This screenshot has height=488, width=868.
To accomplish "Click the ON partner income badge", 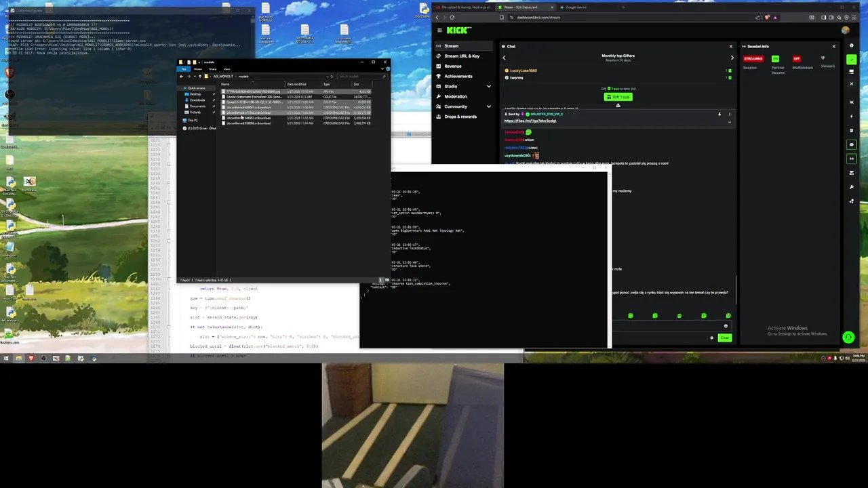I will pos(775,58).
